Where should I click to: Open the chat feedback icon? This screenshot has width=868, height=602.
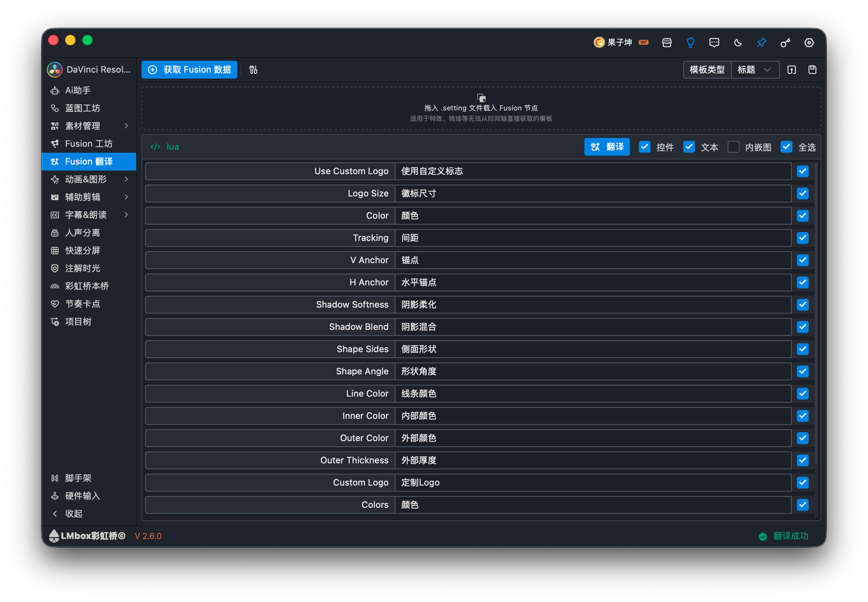pos(714,42)
